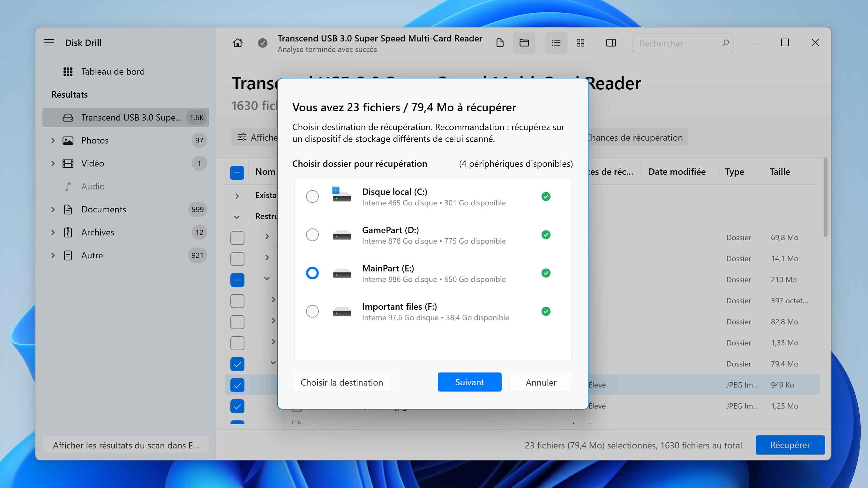The image size is (868, 488).
Task: Click the search magnifier icon
Action: 725,43
